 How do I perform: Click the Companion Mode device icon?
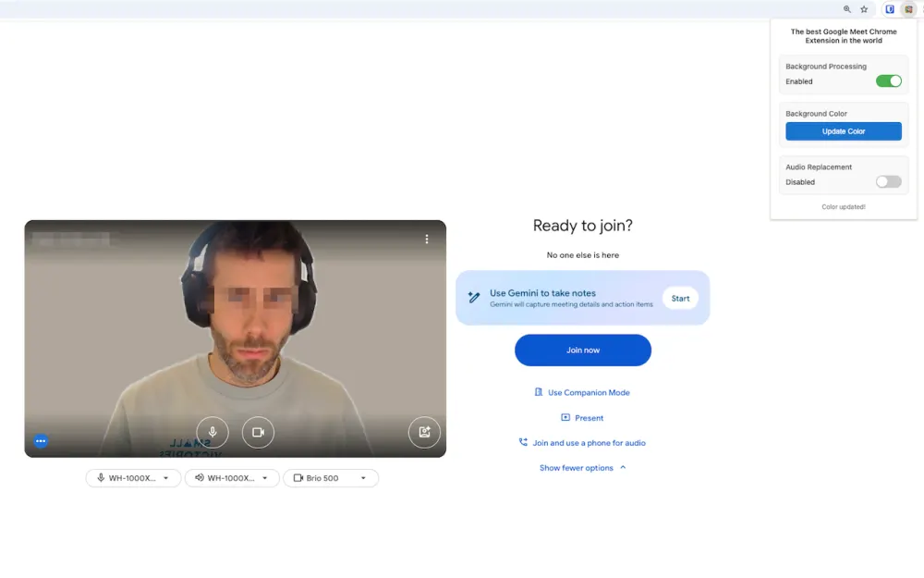pos(538,392)
